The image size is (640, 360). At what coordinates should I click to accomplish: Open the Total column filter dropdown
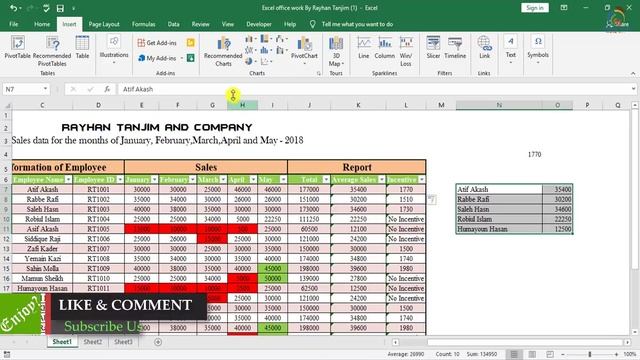pyautogui.click(x=326, y=180)
